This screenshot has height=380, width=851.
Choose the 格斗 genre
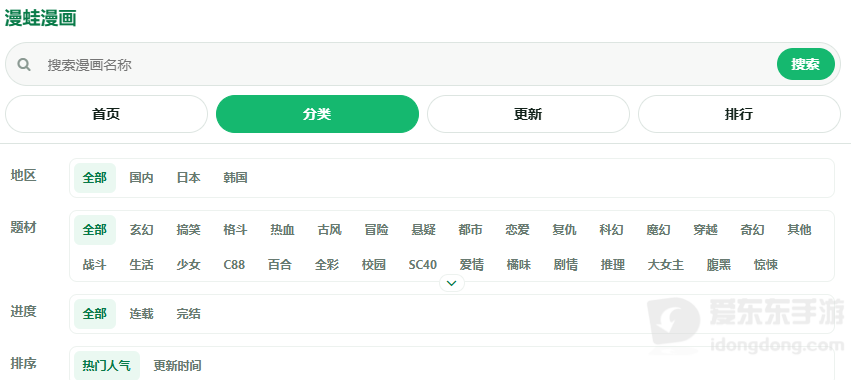click(236, 230)
